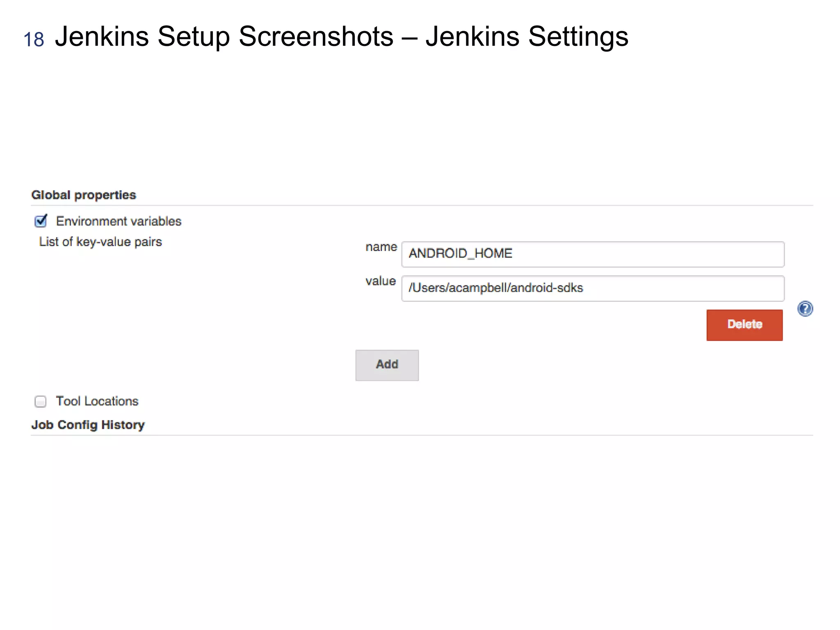This screenshot has height=630, width=840.
Task: Select the Job Config History heading
Action: pos(88,425)
